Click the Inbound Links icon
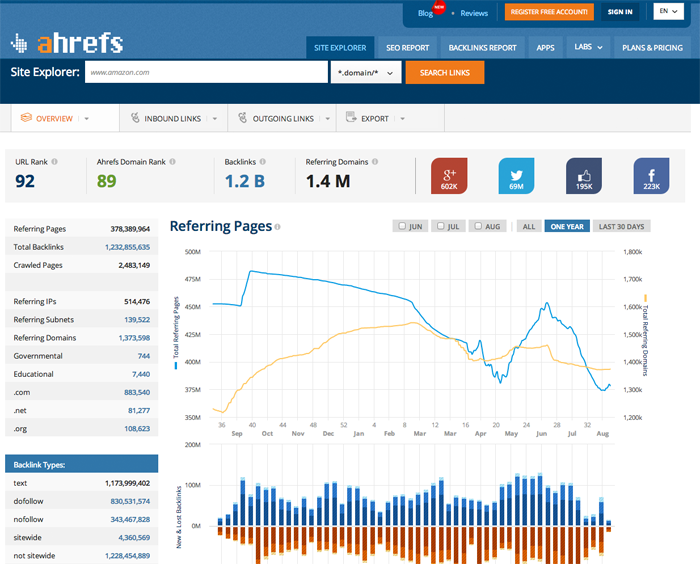The width and height of the screenshot is (700, 564). coord(135,118)
